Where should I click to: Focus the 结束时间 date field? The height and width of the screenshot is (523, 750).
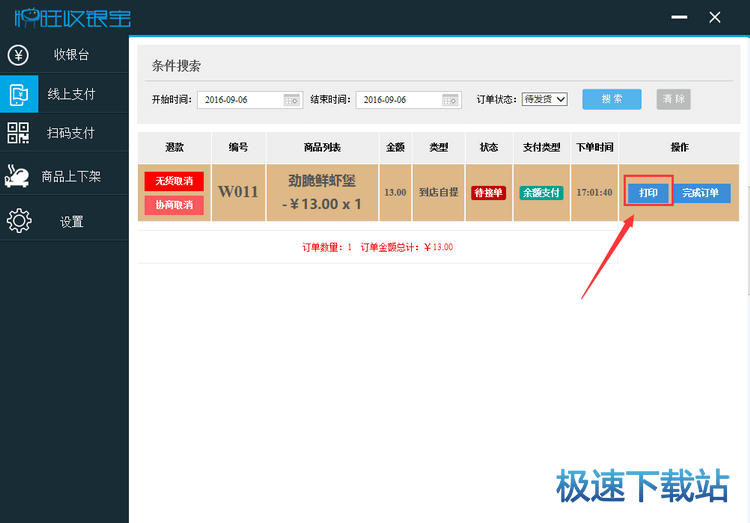(408, 100)
